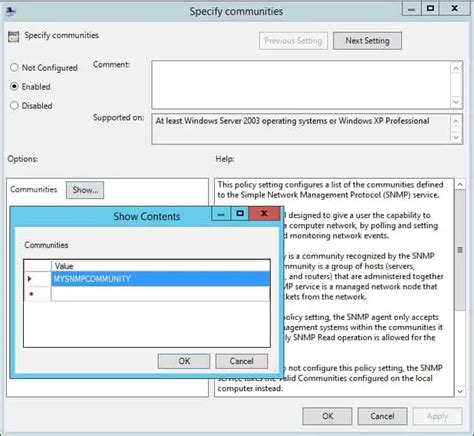The image size is (474, 436).
Task: Click the Help pane scroll down arrow
Action: (x=460, y=391)
